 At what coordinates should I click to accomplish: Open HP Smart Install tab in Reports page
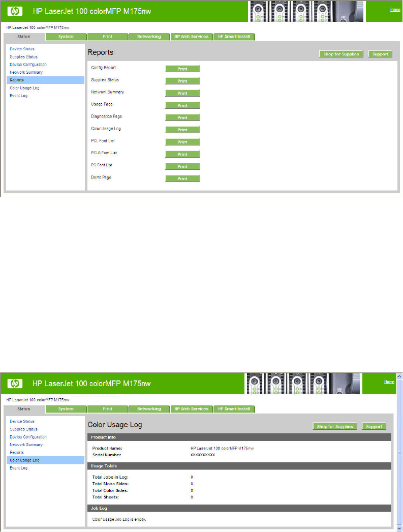click(x=234, y=37)
